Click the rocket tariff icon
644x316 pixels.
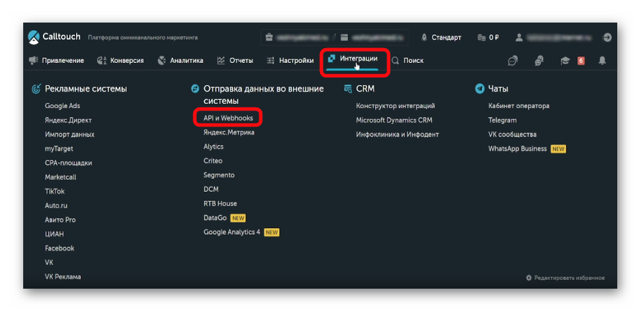[424, 37]
